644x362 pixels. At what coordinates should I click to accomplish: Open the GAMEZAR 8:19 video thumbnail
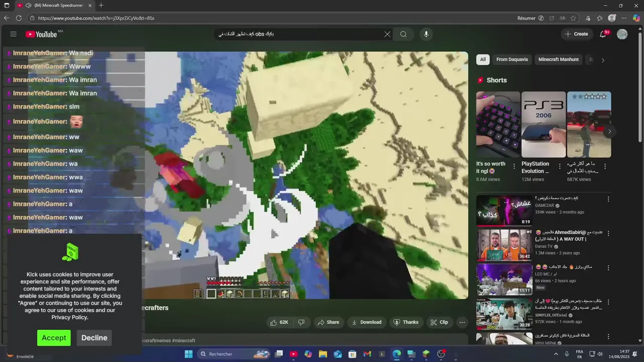(504, 211)
